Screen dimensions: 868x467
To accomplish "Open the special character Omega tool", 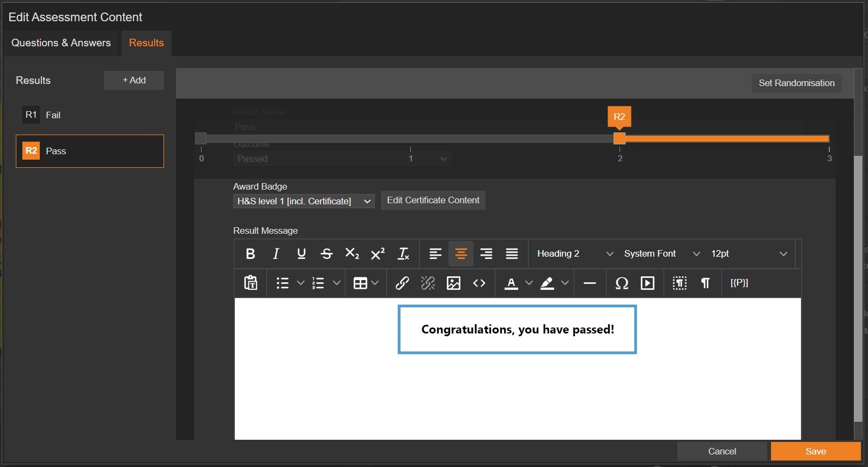I will tap(622, 283).
